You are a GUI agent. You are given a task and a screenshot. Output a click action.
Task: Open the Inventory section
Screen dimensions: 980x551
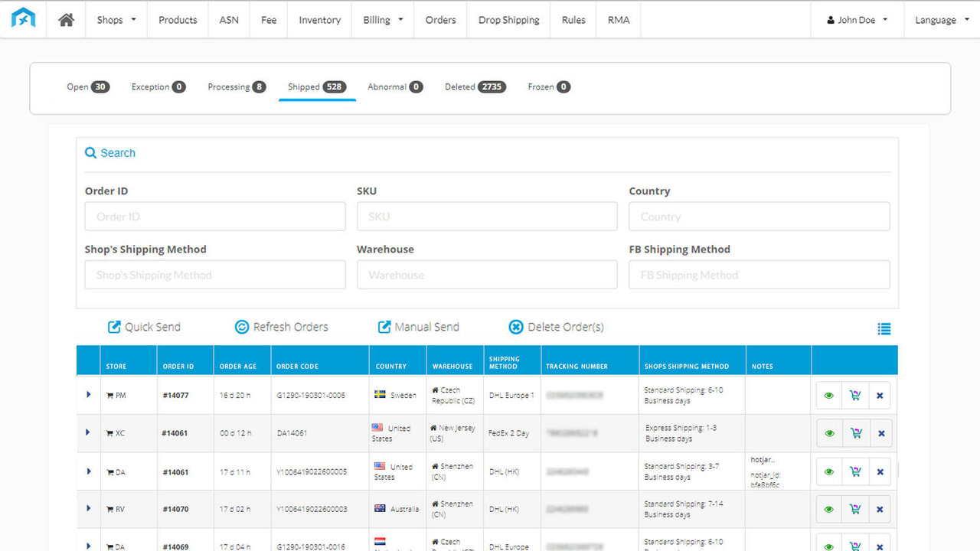(319, 20)
